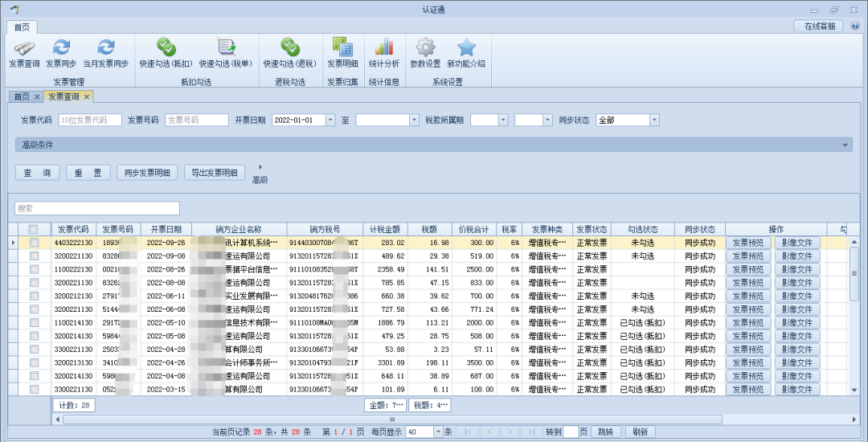Click the 跳转 page jump button

606,432
